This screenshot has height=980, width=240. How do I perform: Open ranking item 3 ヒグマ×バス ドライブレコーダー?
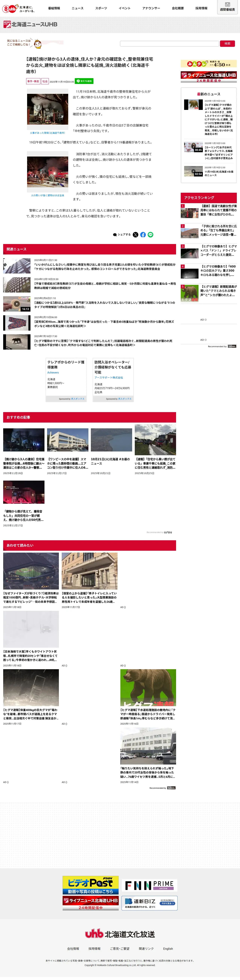(208, 251)
